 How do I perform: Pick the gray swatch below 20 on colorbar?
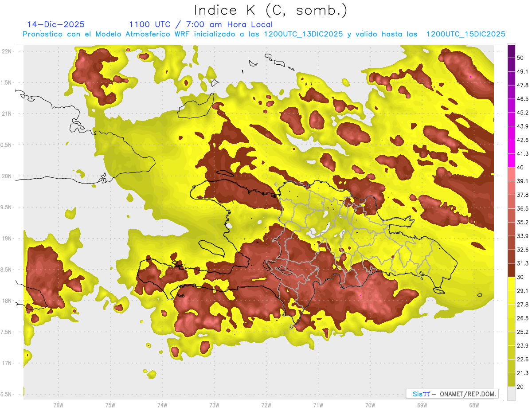511,394
